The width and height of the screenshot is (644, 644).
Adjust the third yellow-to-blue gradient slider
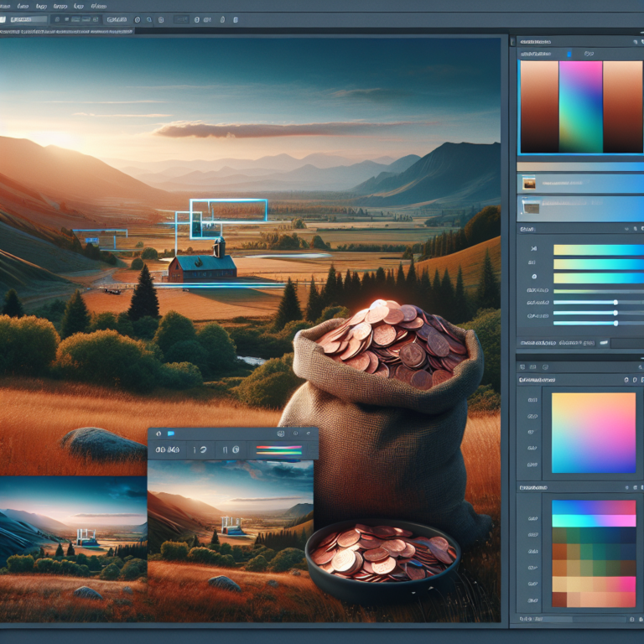coord(599,278)
